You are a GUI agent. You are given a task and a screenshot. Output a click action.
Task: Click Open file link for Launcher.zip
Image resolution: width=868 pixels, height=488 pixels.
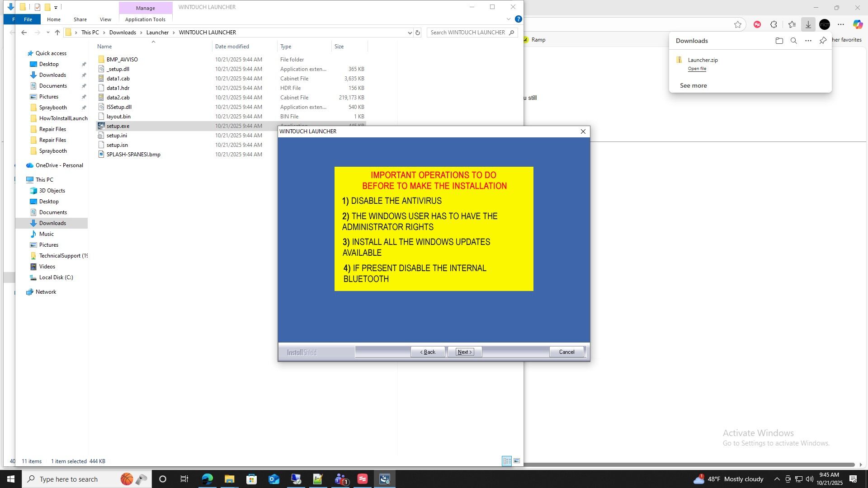pyautogui.click(x=697, y=69)
